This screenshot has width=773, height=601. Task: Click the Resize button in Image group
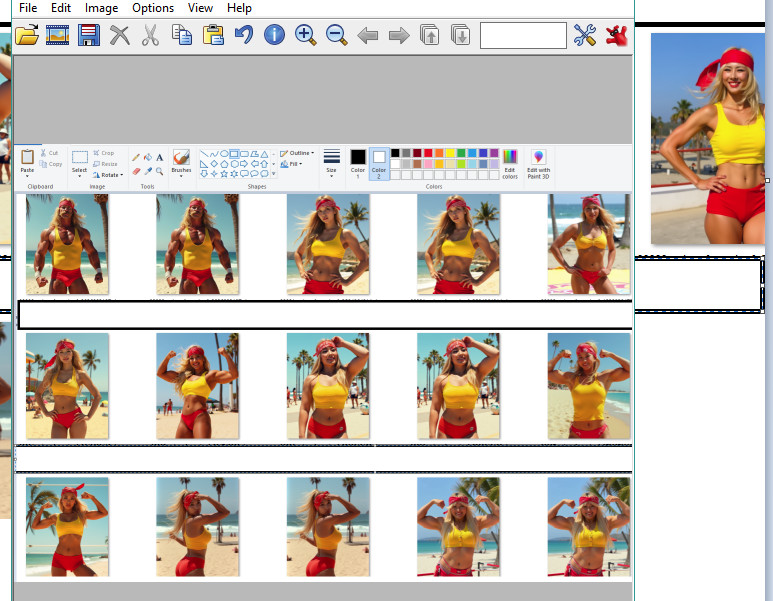(x=105, y=164)
